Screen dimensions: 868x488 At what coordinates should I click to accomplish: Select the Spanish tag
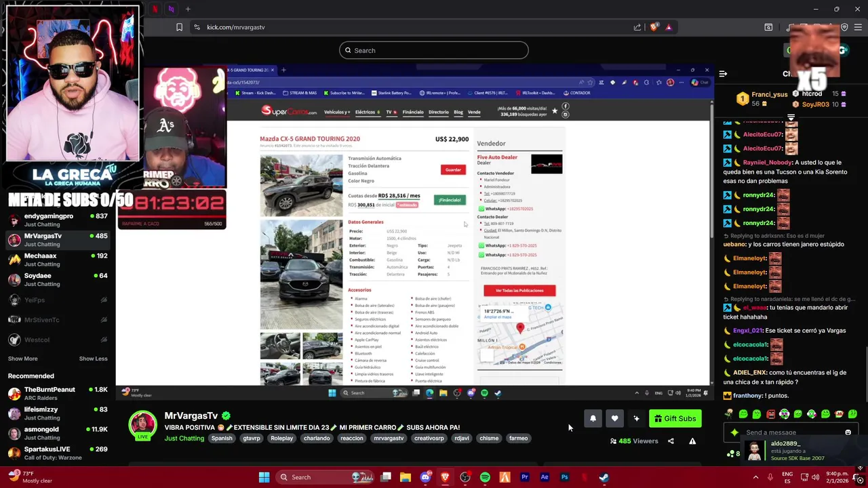click(x=222, y=439)
